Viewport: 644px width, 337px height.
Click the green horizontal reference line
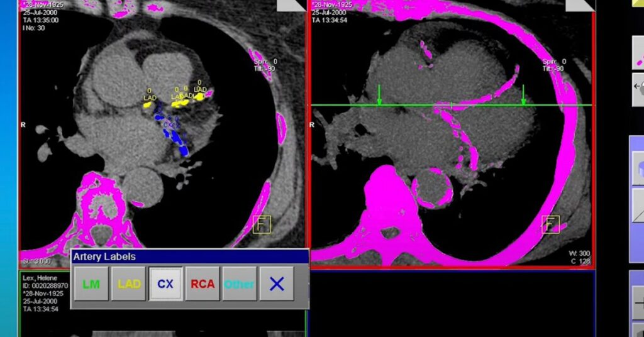point(440,105)
